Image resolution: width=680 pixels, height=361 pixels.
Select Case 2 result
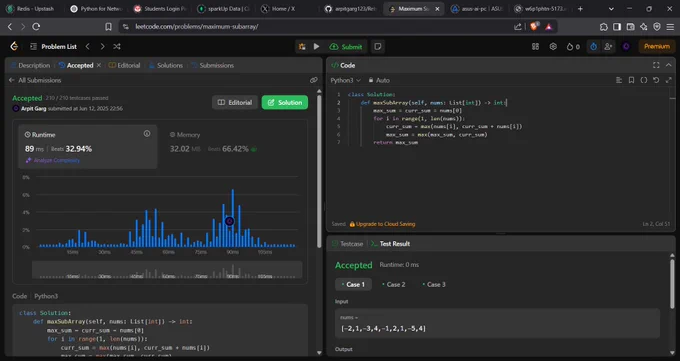click(394, 285)
